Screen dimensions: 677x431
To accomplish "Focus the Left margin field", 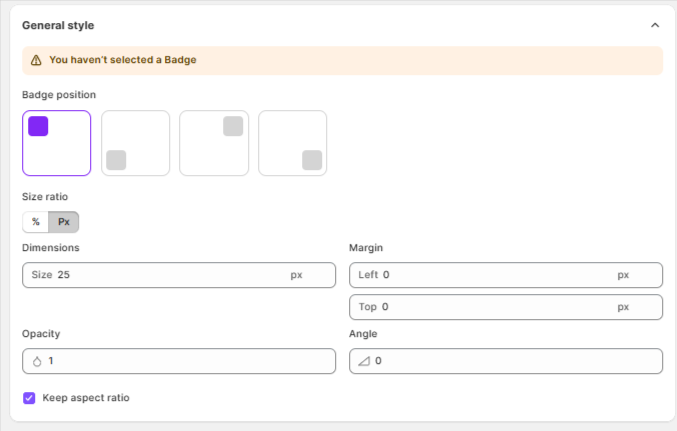I will (x=506, y=275).
